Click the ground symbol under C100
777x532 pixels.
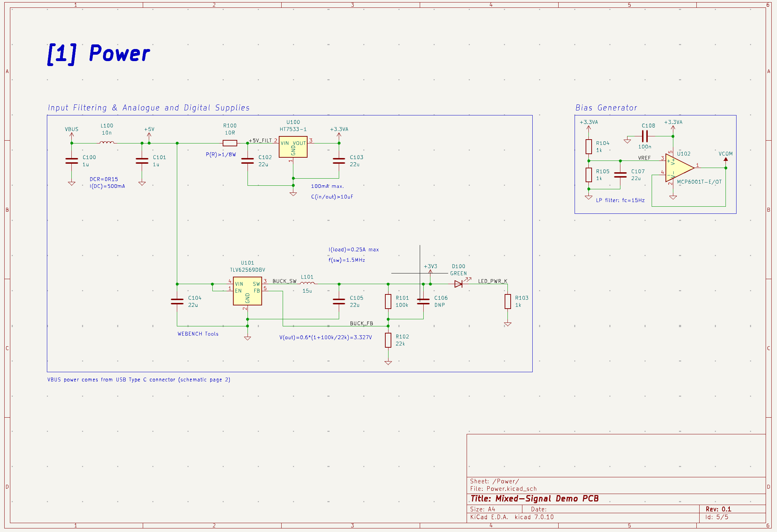coord(71,183)
